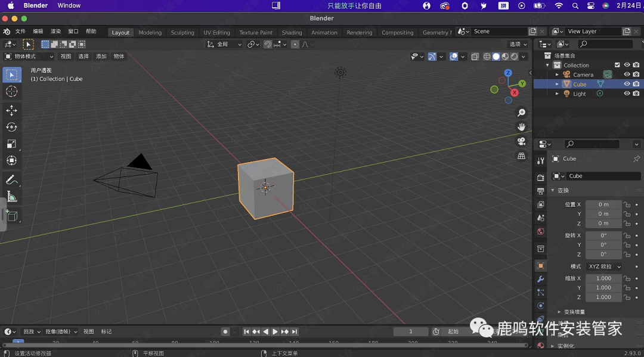This screenshot has width=644, height=357.
Task: Uncheck the Collection exclude checkbox
Action: click(x=618, y=65)
